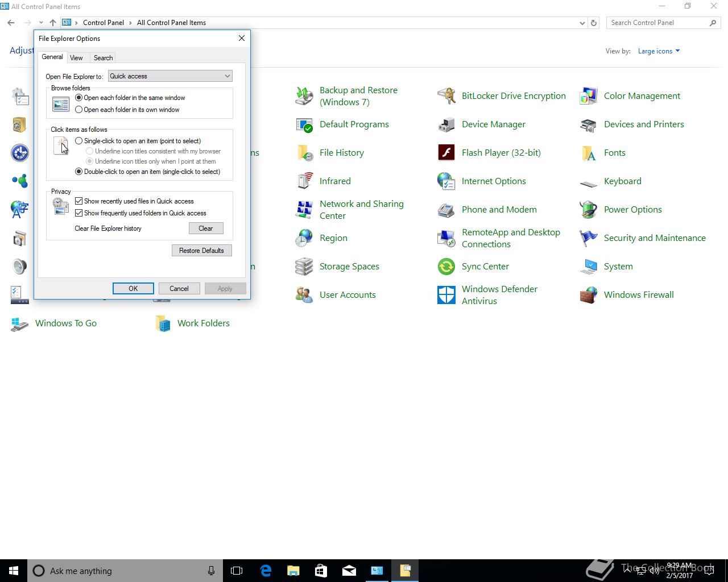Open the Device Manager icon
Viewport: 728px width, 582px height.
(x=446, y=124)
